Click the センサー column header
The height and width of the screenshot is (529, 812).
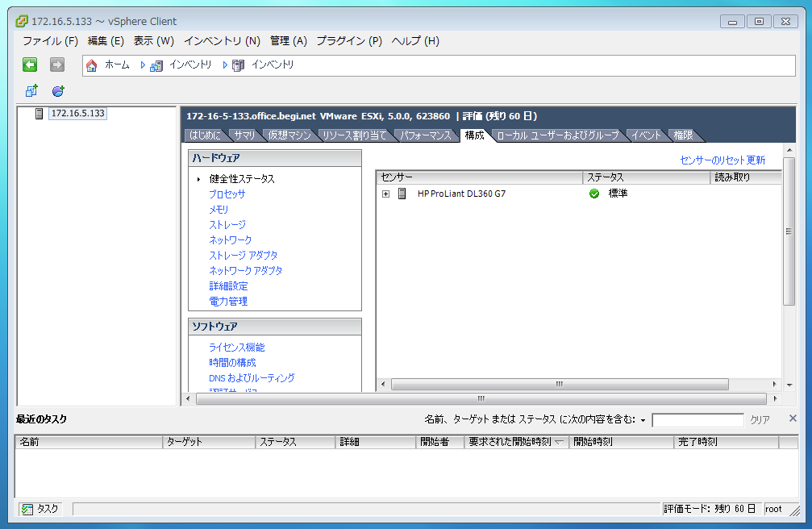[480, 177]
